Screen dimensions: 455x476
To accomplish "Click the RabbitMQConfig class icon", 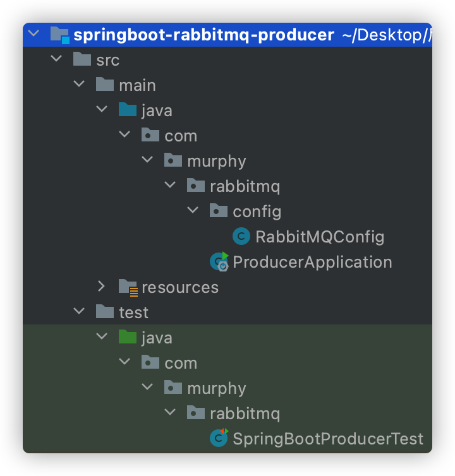I will coord(241,237).
